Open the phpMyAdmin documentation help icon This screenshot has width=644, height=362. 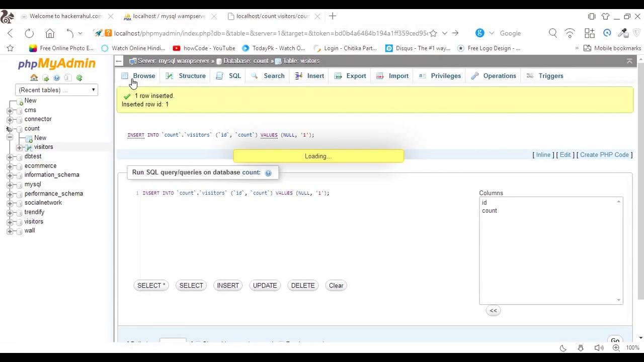click(56, 78)
